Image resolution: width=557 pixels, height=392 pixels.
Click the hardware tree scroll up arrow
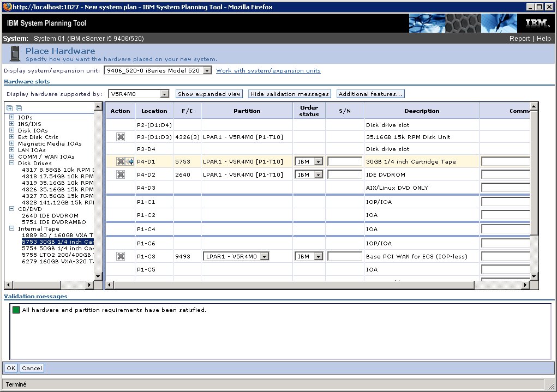tap(98, 106)
